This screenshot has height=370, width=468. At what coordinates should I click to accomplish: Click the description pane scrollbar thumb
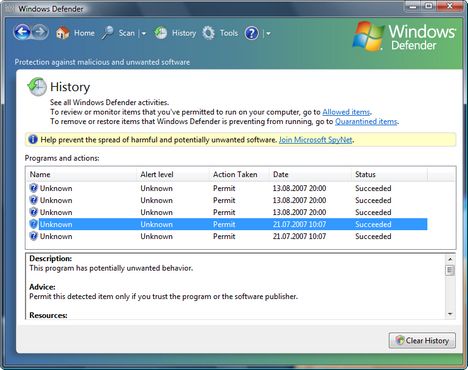(450, 270)
